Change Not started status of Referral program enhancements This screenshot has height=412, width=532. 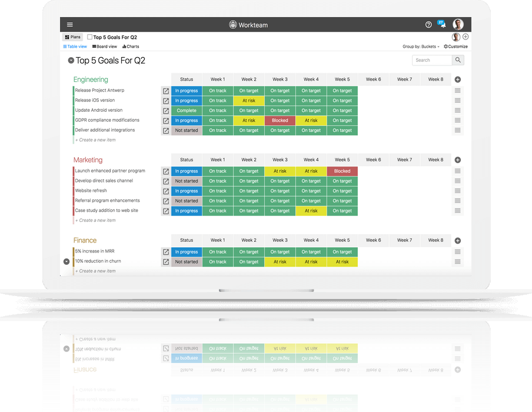[x=187, y=201]
